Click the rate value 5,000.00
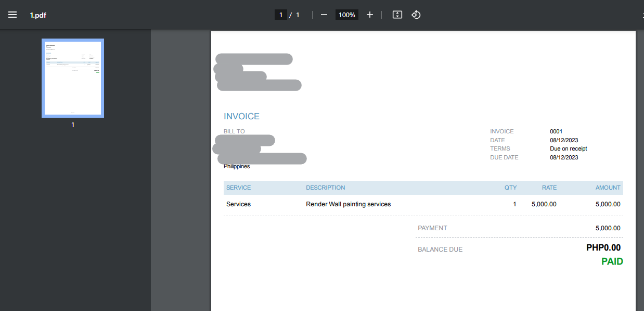 [544, 204]
